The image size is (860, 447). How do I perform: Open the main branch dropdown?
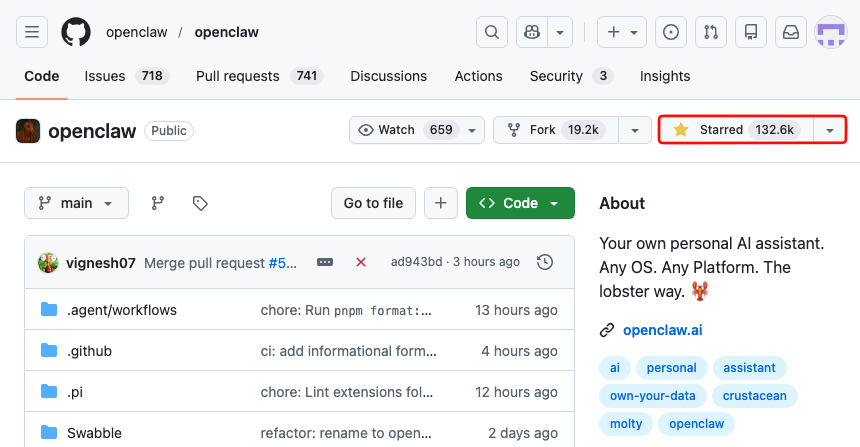(x=77, y=203)
